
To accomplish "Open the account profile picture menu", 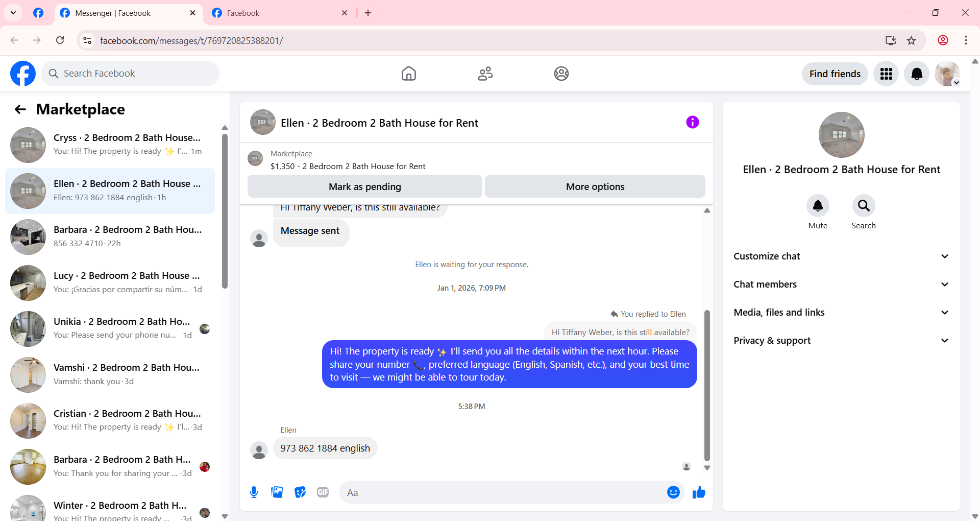I will [947, 74].
